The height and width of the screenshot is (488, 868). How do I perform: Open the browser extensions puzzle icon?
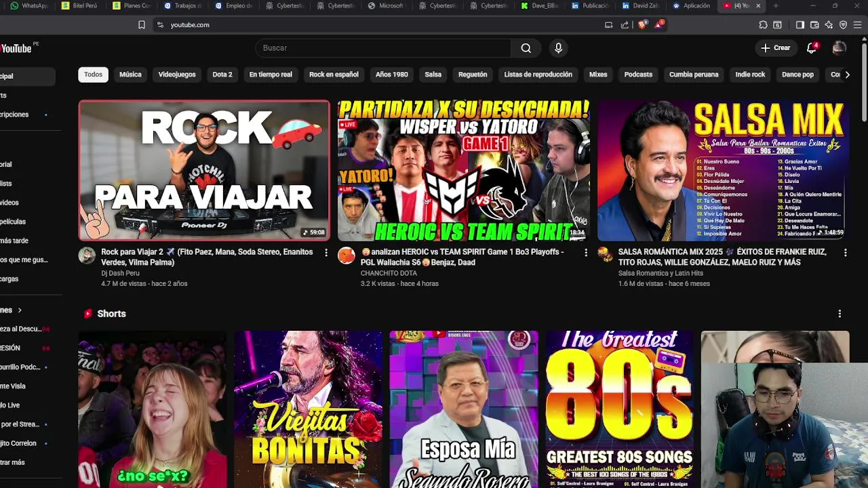[763, 25]
